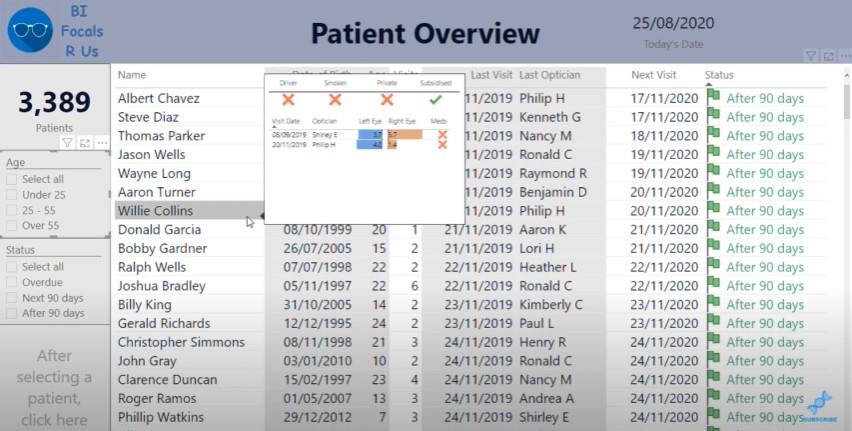Sort table by Name column header
The height and width of the screenshot is (431, 852).
pyautogui.click(x=132, y=75)
